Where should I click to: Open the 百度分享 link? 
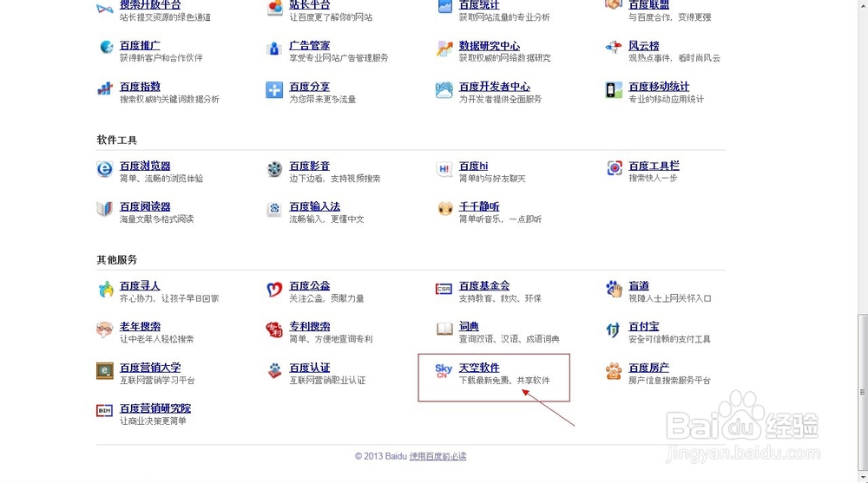(x=310, y=87)
